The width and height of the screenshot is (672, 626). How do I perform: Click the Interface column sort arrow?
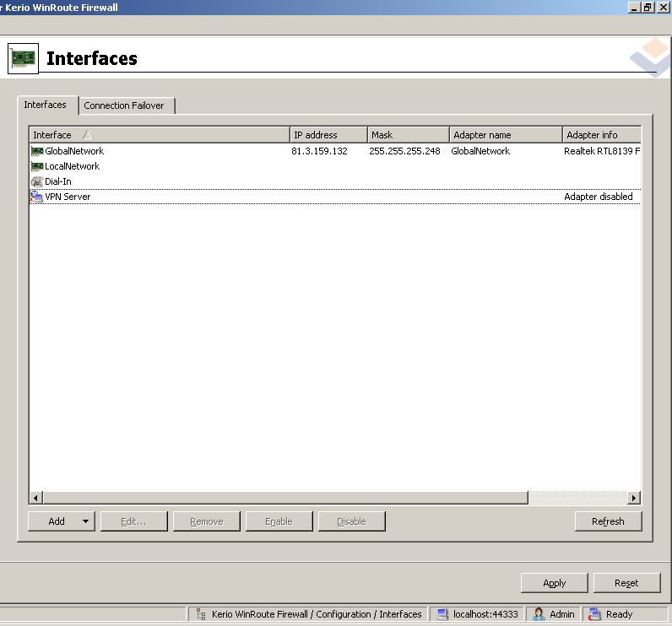pos(87,135)
